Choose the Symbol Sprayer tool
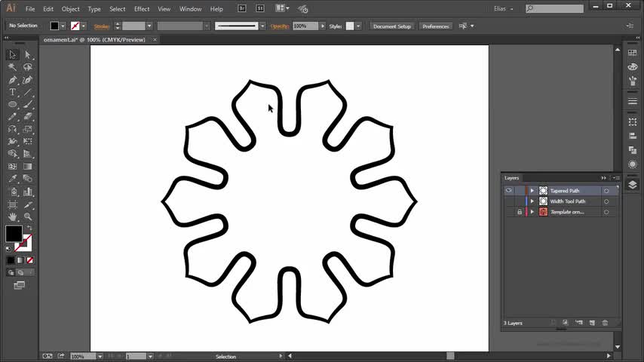644x362 pixels. click(x=12, y=192)
